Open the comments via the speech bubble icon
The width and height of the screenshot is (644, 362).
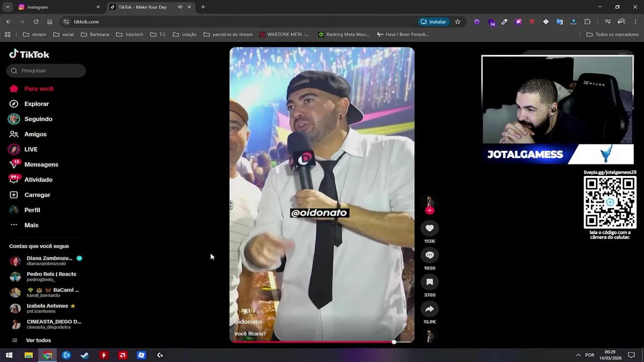point(429,255)
